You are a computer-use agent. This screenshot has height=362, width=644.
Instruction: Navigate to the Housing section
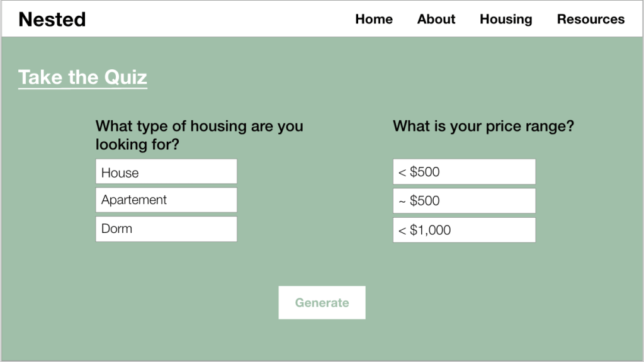[x=506, y=20]
